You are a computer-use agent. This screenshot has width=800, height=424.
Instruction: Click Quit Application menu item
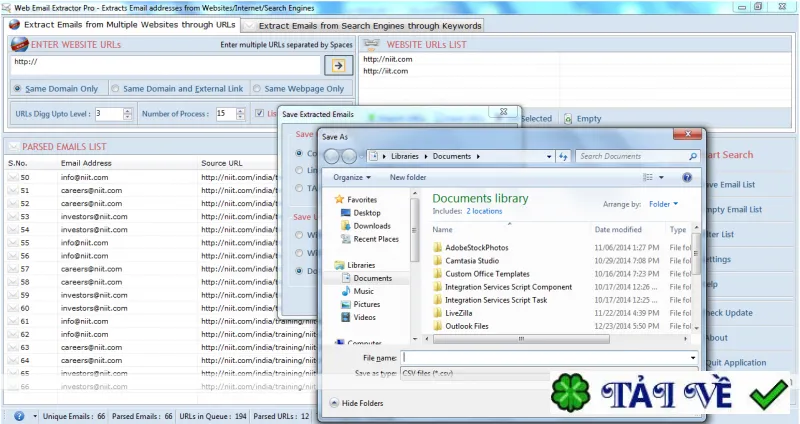[736, 363]
